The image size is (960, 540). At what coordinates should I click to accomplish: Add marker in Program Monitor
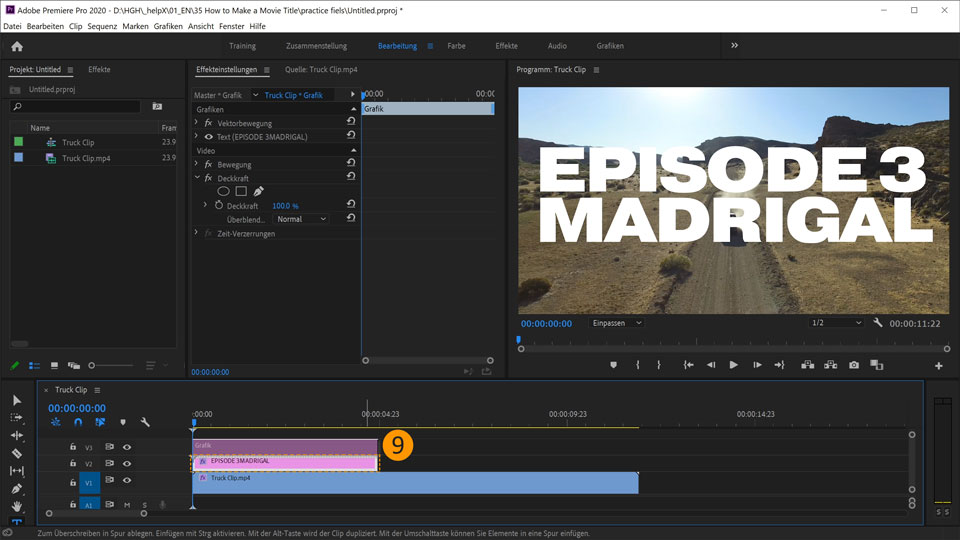pos(613,365)
